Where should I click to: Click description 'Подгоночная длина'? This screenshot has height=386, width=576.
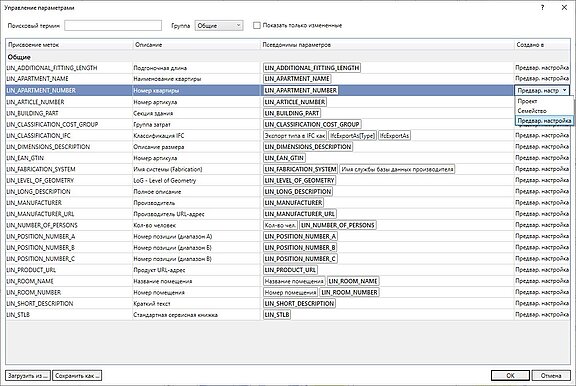point(160,68)
